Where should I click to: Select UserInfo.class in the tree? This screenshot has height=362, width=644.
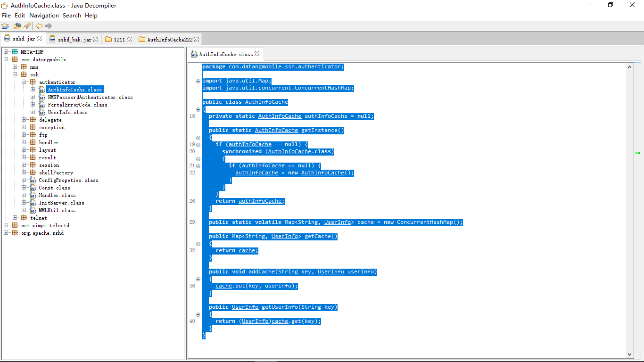[x=67, y=112]
